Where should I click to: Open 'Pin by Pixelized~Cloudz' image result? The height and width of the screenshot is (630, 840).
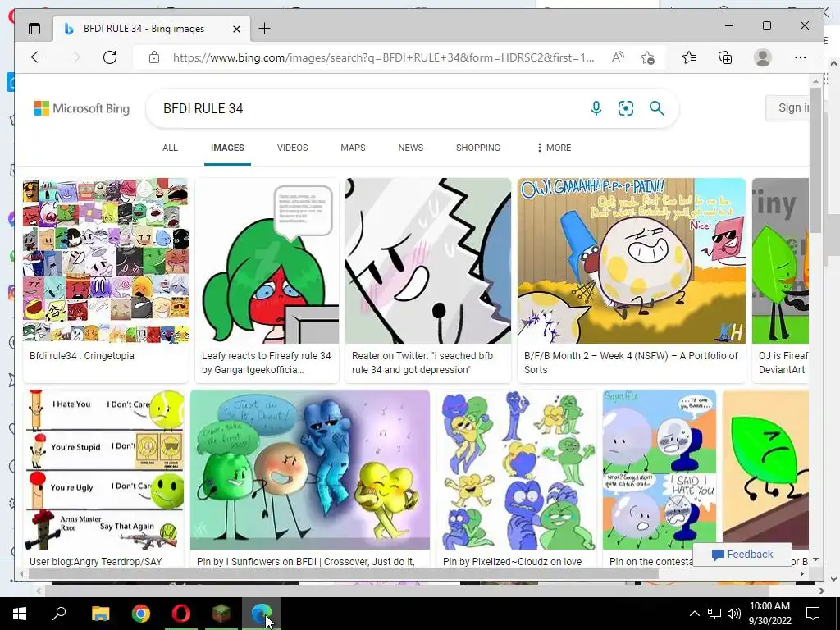pos(517,470)
